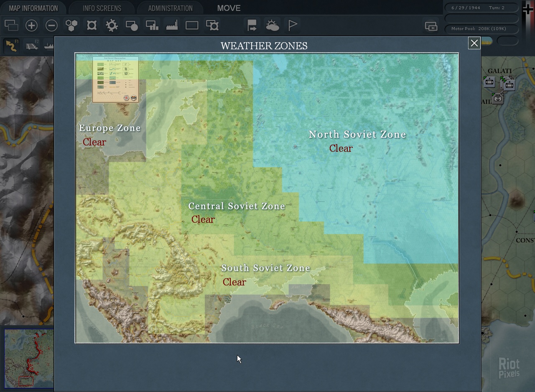This screenshot has width=535, height=392.
Task: Select the F1 move mode icon
Action: tap(11, 46)
